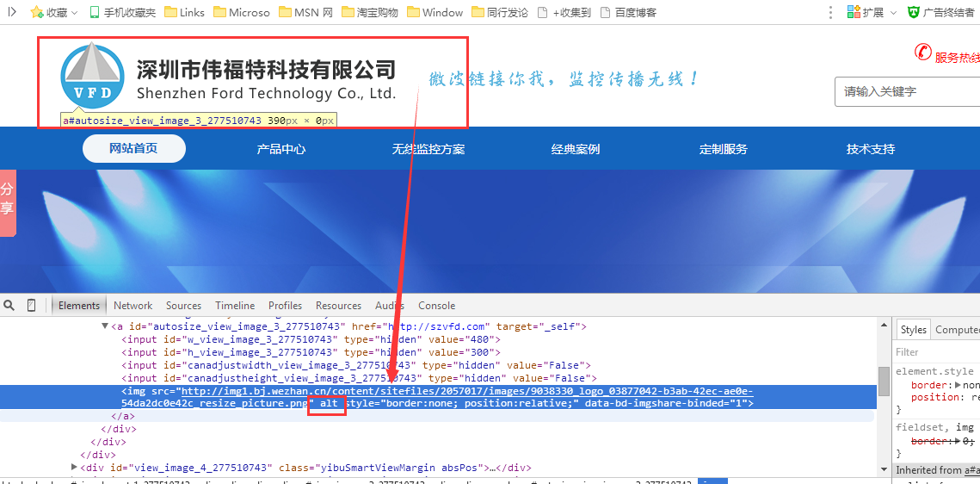Open the 扩展 extensions icon
980x484 pixels.
[x=854, y=11]
